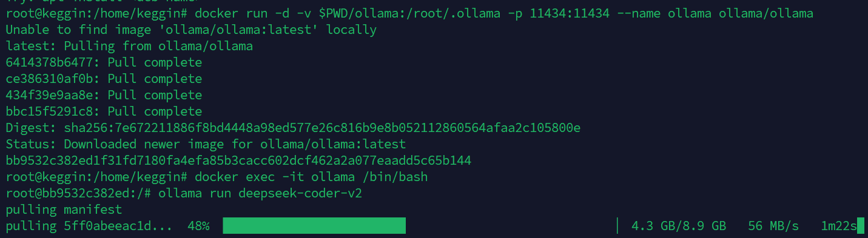The image size is (868, 238).
Task: Click the 434f39e9aa8e Pull complete line
Action: tap(104, 95)
